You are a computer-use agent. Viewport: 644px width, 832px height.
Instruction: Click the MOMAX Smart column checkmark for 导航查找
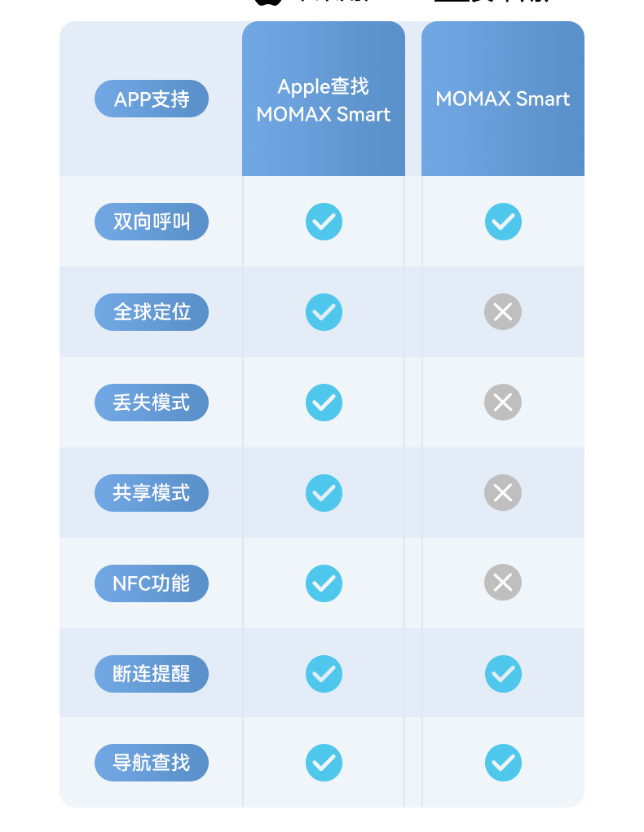pyautogui.click(x=503, y=763)
